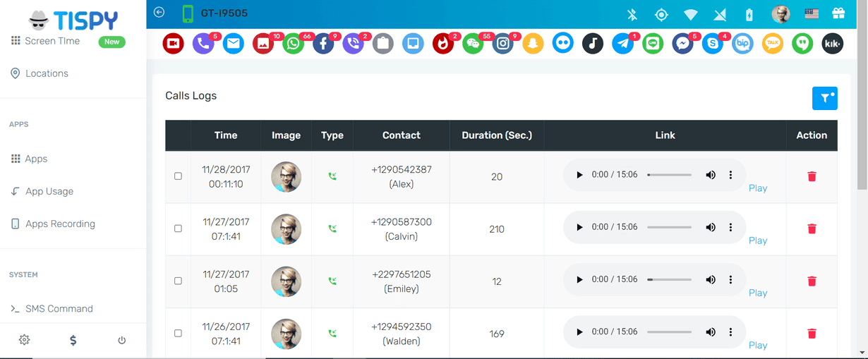Mute the Calvin call audio player
Viewport: 868px width, 359px height.
[711, 227]
